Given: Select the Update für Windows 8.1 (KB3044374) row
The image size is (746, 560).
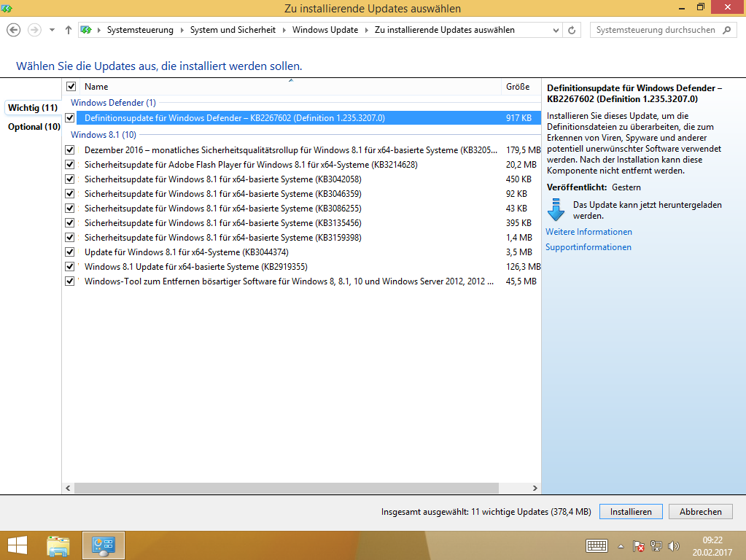Looking at the screenshot, I should point(308,252).
